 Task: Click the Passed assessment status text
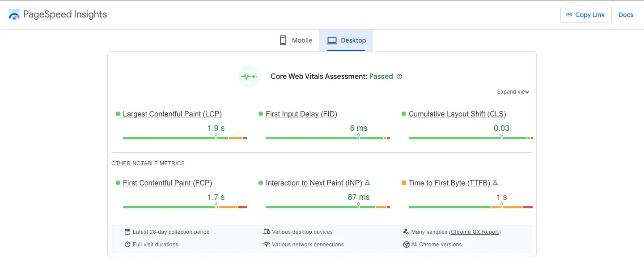381,77
